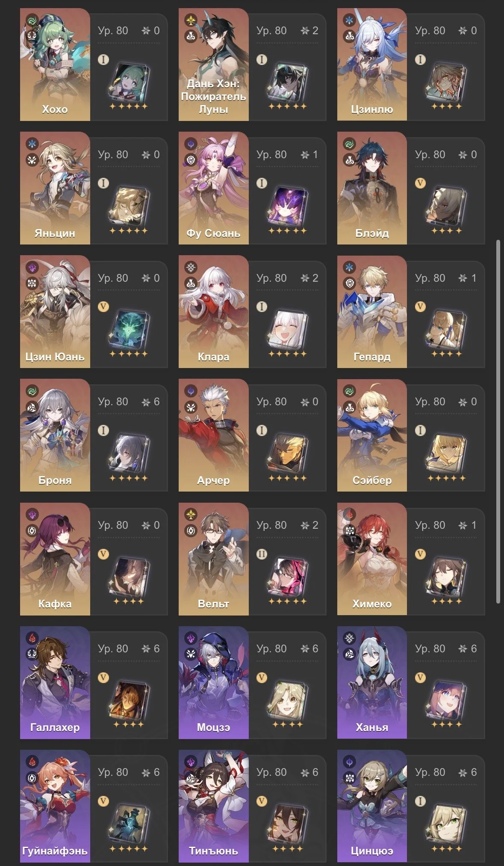Image resolution: width=504 pixels, height=866 pixels.
Task: Click the path icon on Кафка's portrait
Action: (32, 530)
